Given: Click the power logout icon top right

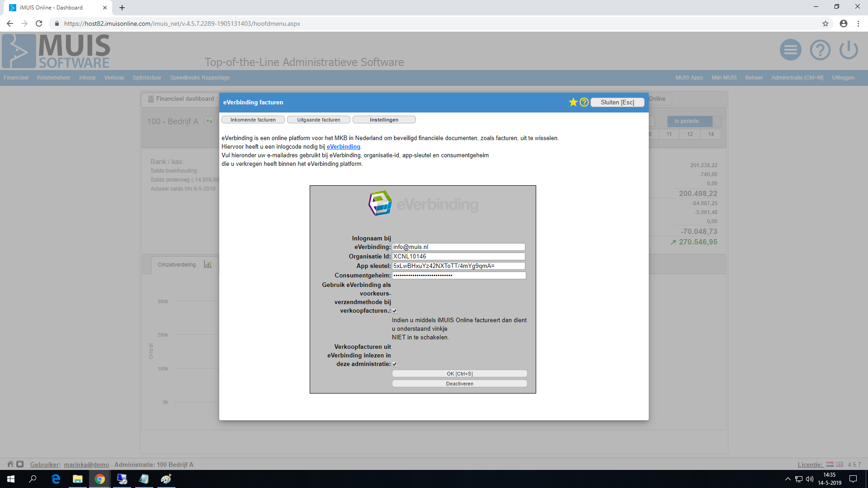Looking at the screenshot, I should 849,50.
